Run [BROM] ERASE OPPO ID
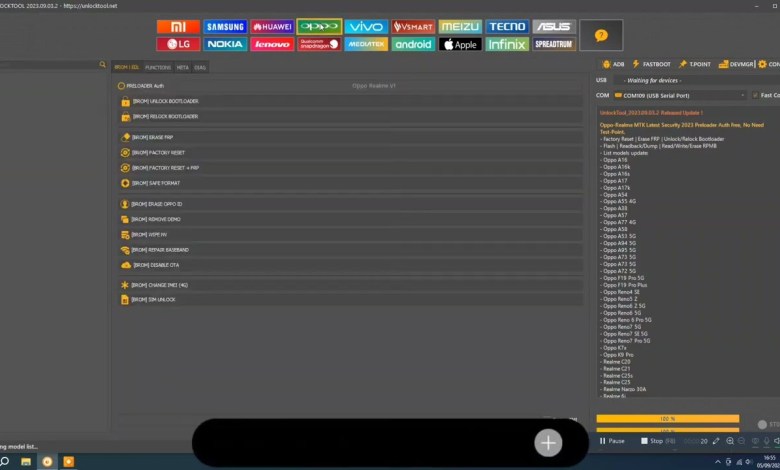Screen dimensions: 780x470 click(x=350, y=204)
